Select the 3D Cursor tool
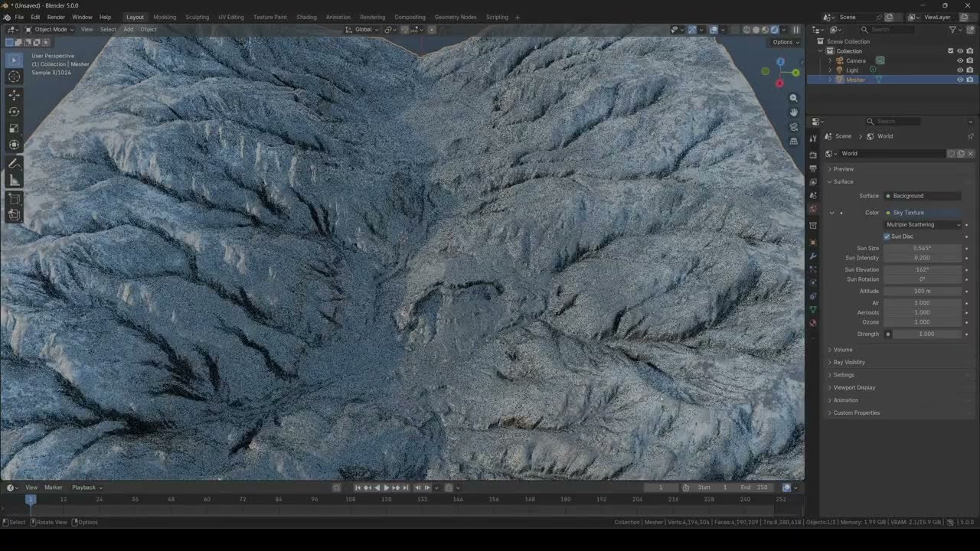The image size is (980, 551). coord(14,77)
